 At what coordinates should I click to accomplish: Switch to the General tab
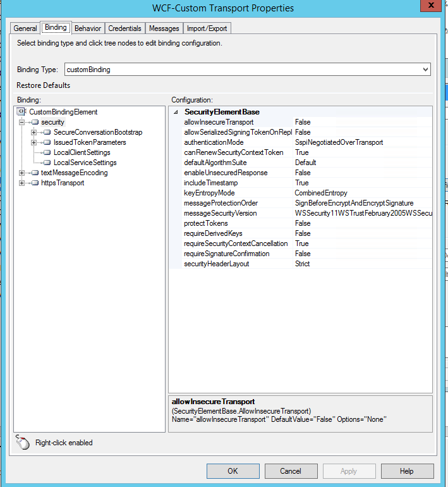[25, 28]
